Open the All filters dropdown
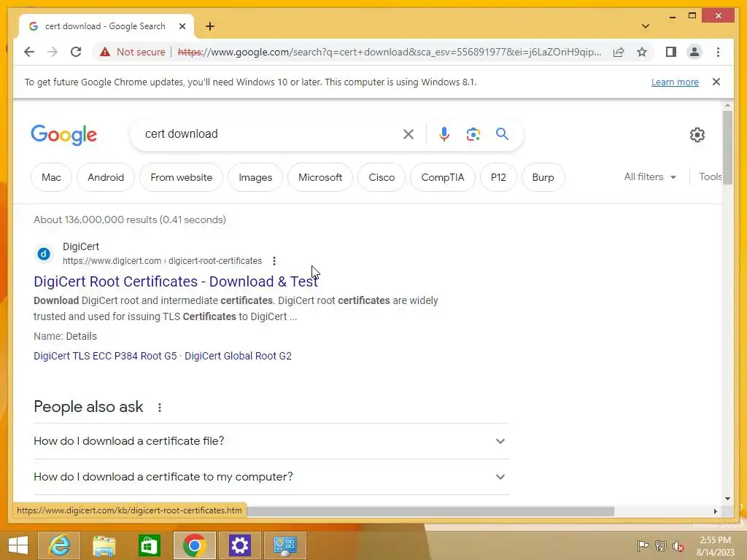This screenshot has width=747, height=560. click(x=650, y=176)
